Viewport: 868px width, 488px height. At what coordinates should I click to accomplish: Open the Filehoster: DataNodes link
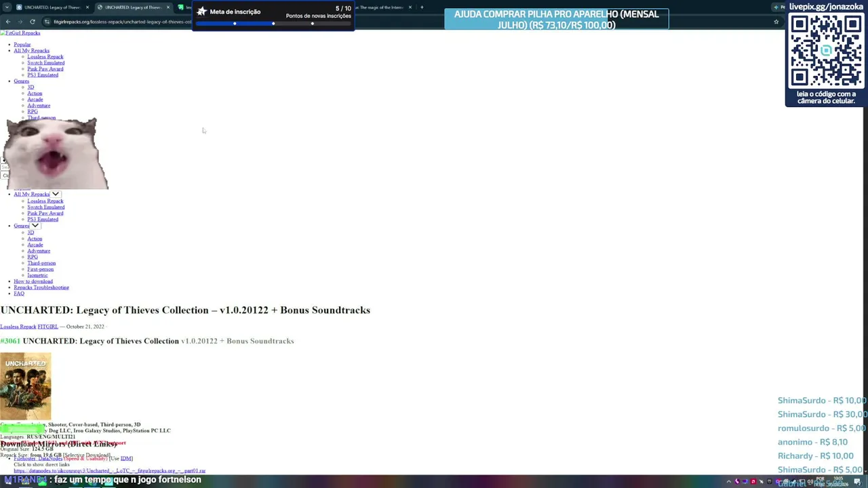(x=38, y=459)
